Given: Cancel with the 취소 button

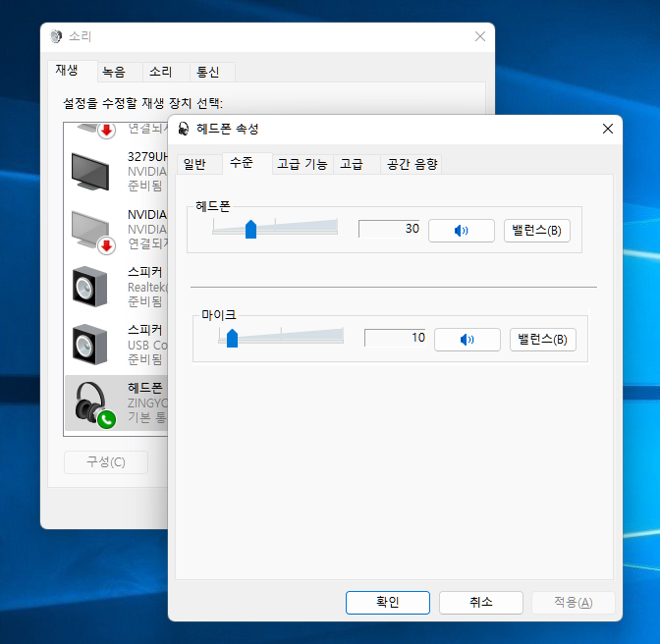Looking at the screenshot, I should (481, 603).
